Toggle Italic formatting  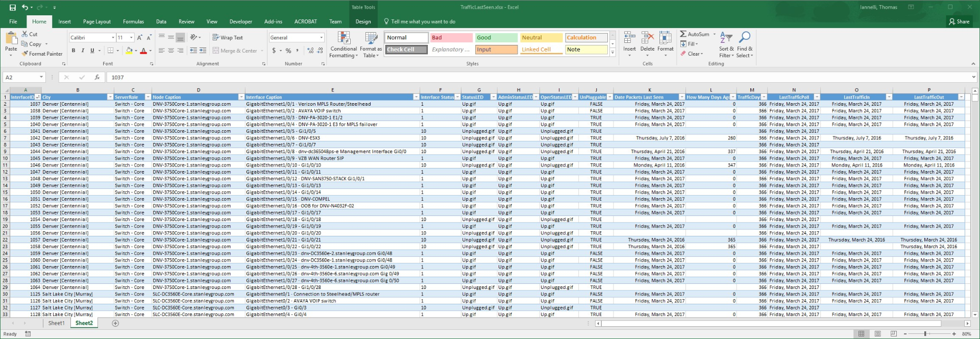[83, 51]
